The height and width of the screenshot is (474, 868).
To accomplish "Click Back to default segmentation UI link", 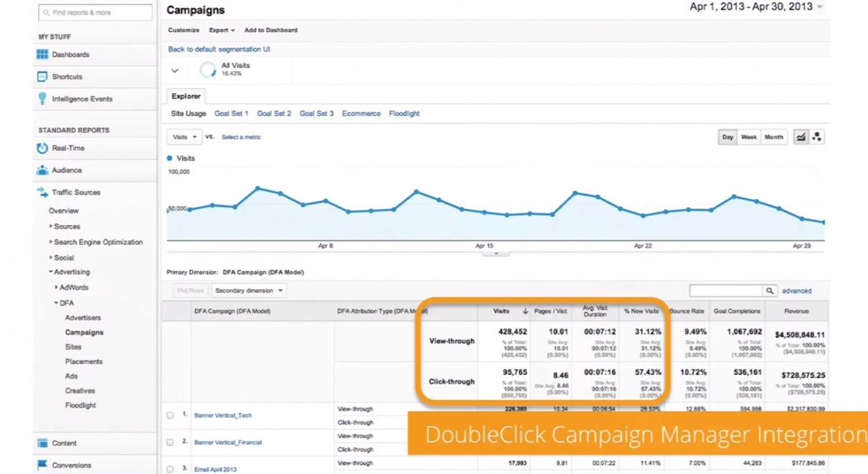I will [219, 49].
